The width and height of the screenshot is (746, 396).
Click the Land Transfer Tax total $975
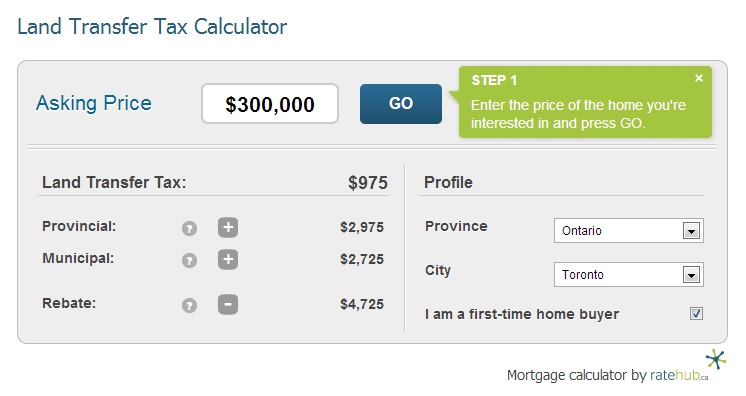pos(368,183)
